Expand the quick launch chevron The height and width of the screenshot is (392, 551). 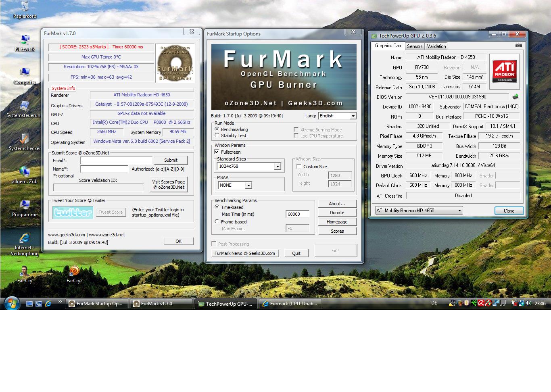60,302
